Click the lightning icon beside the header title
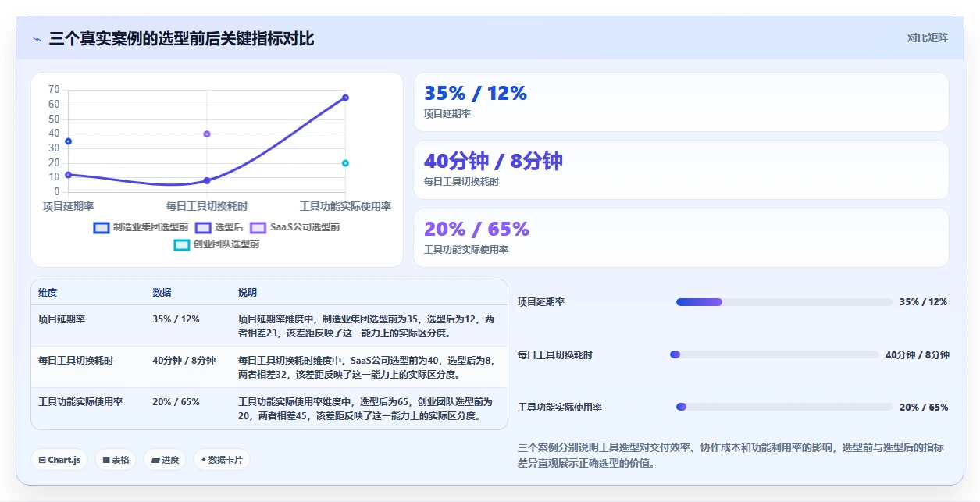This screenshot has width=980, height=502. (x=37, y=38)
